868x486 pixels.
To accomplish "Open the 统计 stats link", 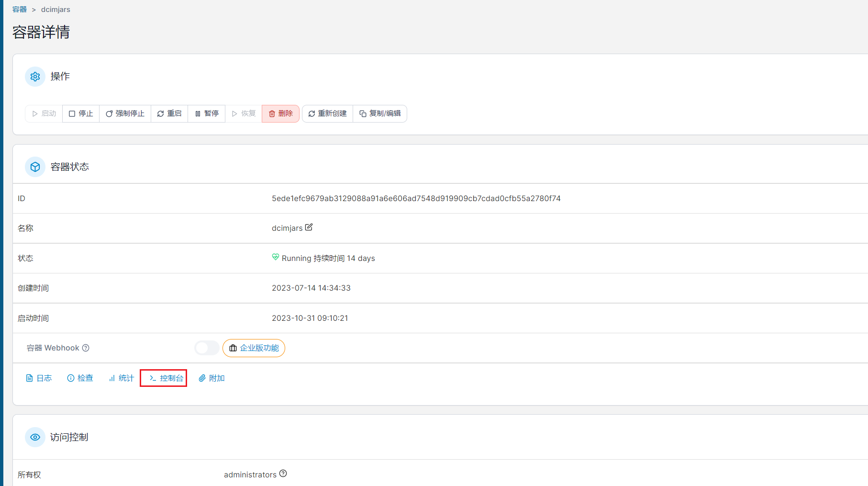I will (121, 378).
